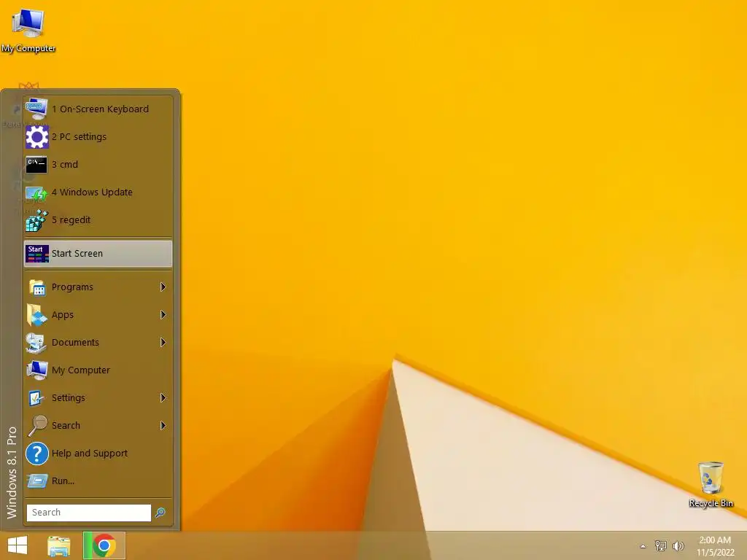Select the '4 Windows Update' entry
This screenshot has height=560, width=747.
click(98, 192)
